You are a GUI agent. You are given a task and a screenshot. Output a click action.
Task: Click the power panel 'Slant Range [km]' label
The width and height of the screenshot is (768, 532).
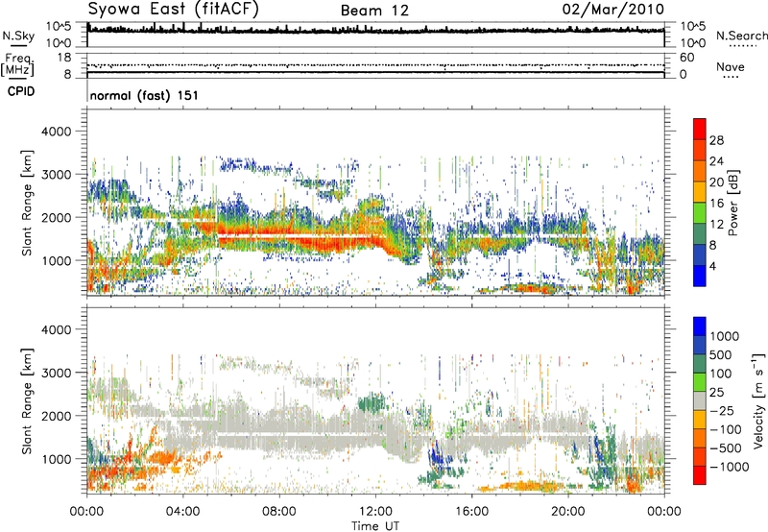click(27, 203)
